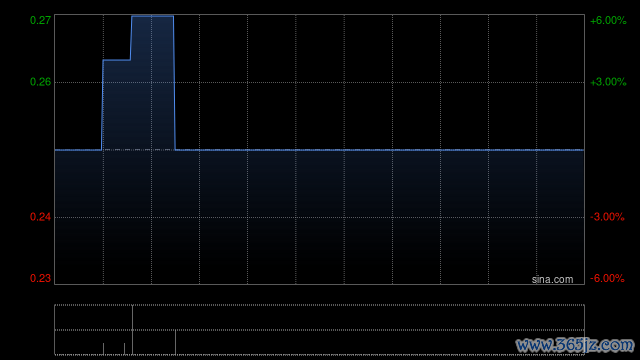Screen dimensions: 640x360
Task: Click the green +6.00% change label
Action: (608, 20)
